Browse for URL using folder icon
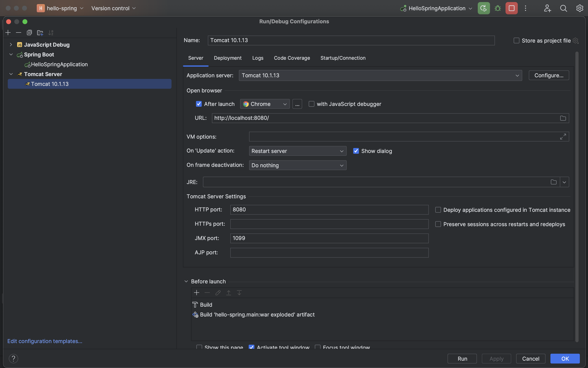 (563, 118)
